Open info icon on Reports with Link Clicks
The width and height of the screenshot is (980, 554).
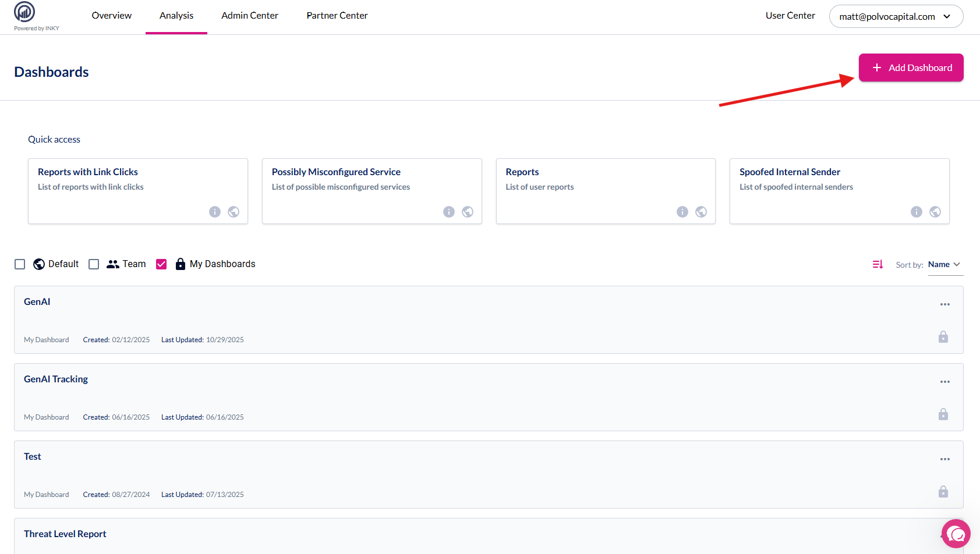[215, 212]
